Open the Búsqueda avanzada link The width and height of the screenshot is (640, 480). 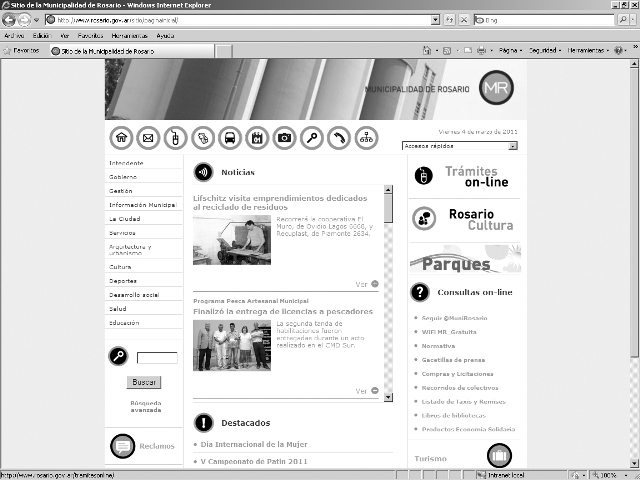pyautogui.click(x=146, y=407)
